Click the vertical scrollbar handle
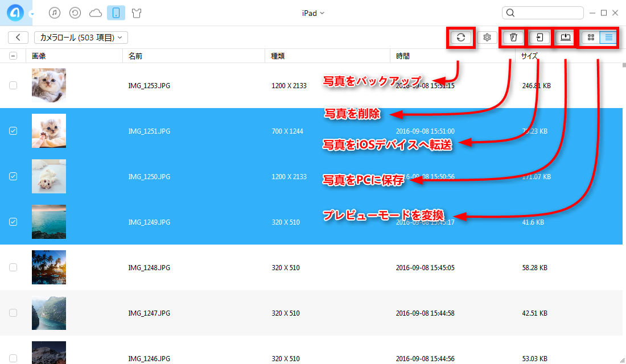The height and width of the screenshot is (364, 626). pyautogui.click(x=624, y=65)
